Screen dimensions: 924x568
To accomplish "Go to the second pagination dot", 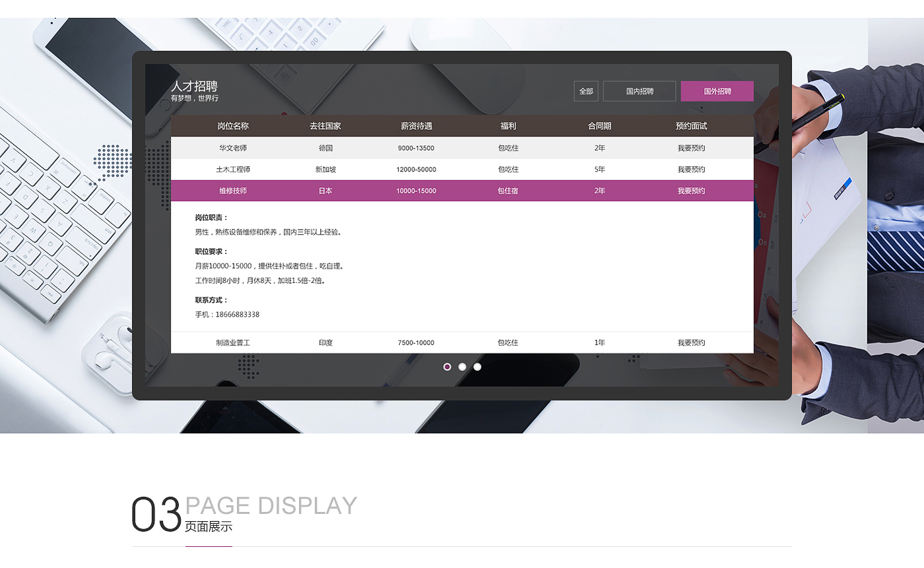I will click(x=462, y=367).
